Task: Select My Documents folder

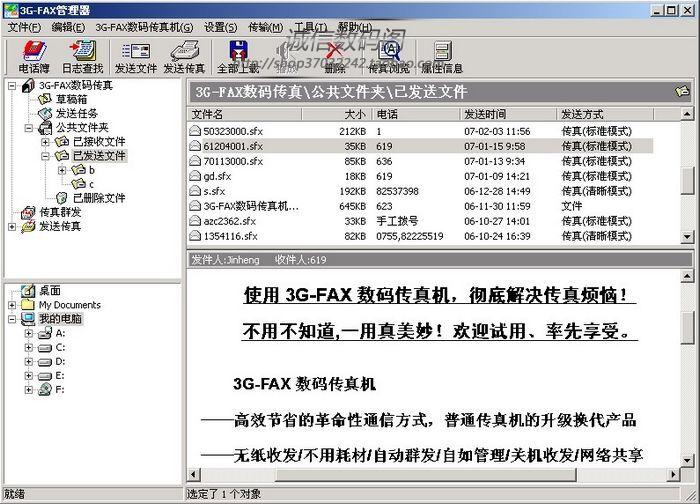Action: coord(70,305)
